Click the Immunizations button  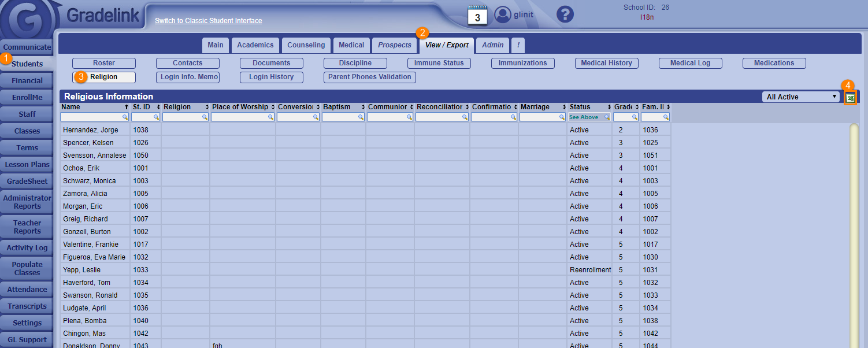pos(522,63)
